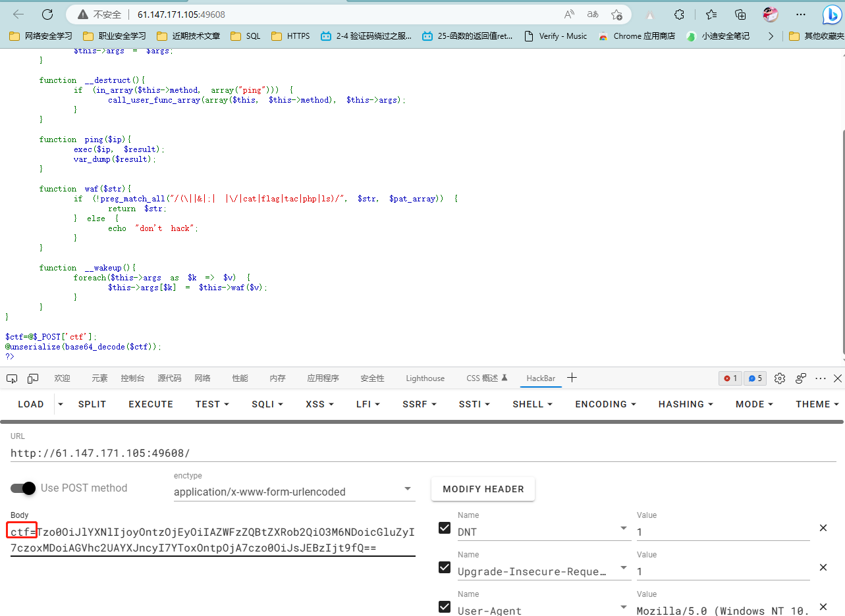Reload the page with the refresh icon

point(47,14)
